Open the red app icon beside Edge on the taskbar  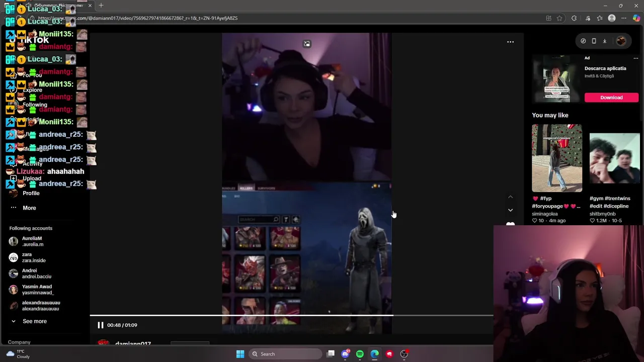(x=389, y=354)
